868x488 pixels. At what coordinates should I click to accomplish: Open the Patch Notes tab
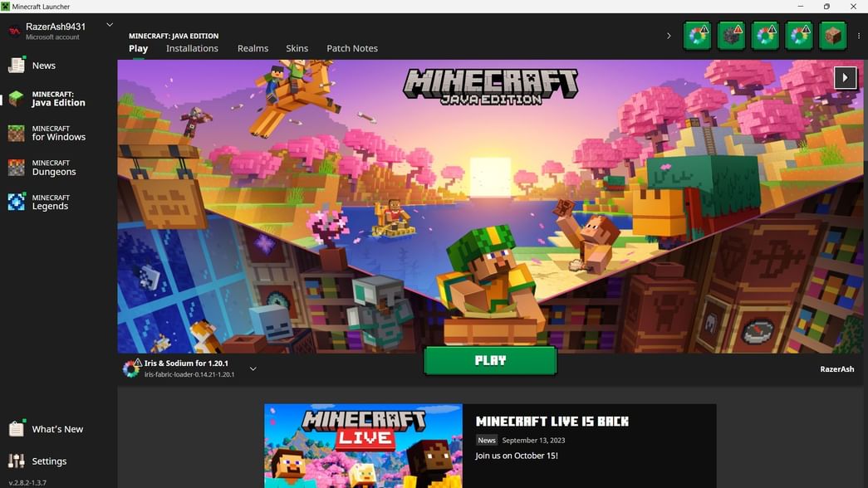tap(352, 48)
